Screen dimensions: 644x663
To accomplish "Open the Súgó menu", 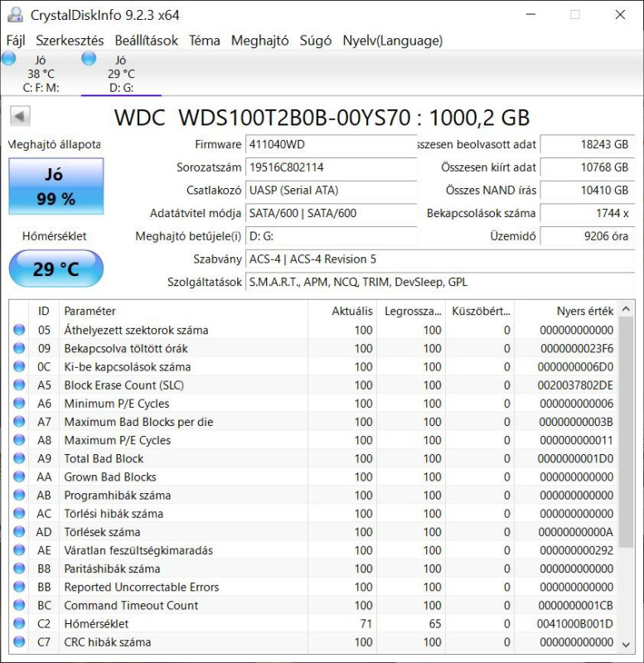I will (316, 41).
